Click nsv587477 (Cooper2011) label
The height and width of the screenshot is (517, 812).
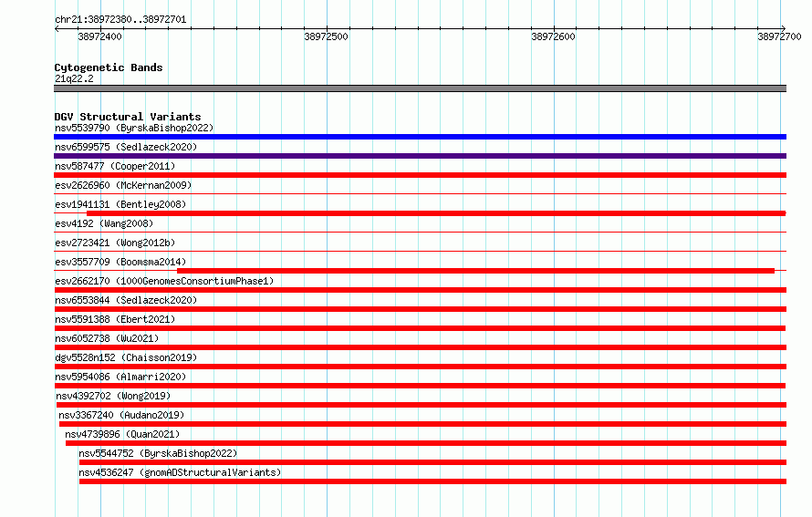[x=115, y=166]
